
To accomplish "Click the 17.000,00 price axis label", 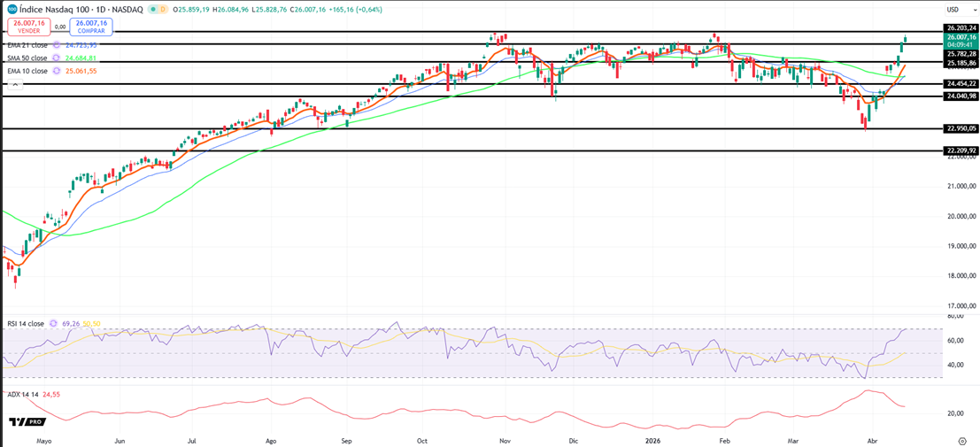I will coord(961,305).
